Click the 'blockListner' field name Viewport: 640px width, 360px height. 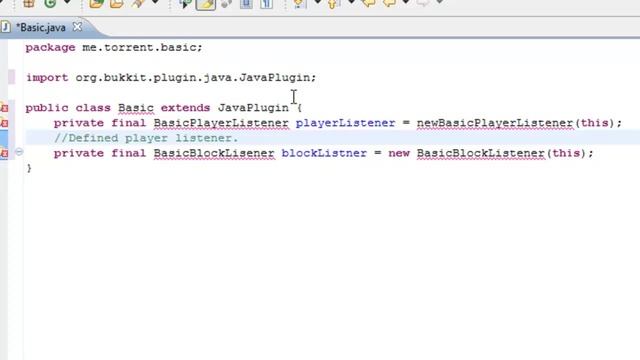pyautogui.click(x=324, y=153)
